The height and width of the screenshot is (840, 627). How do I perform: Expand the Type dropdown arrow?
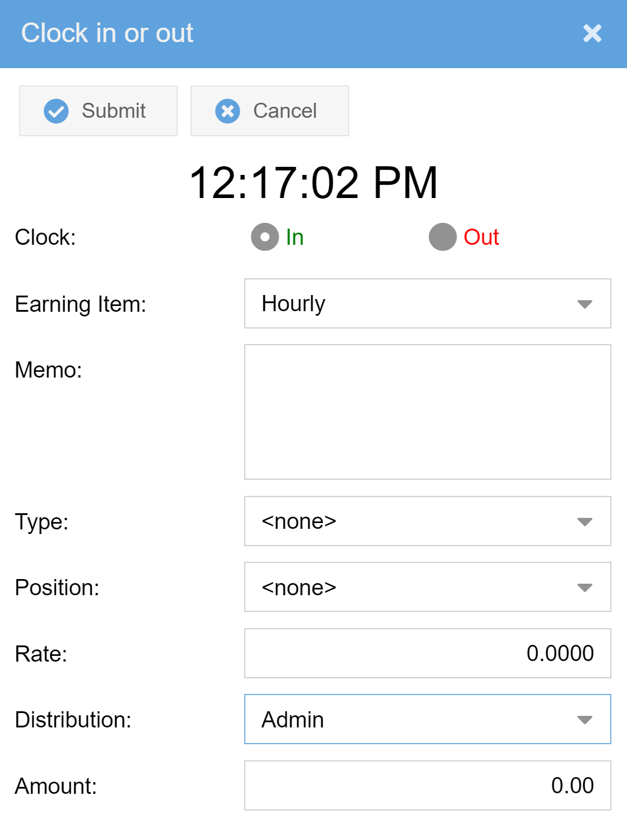tap(585, 522)
